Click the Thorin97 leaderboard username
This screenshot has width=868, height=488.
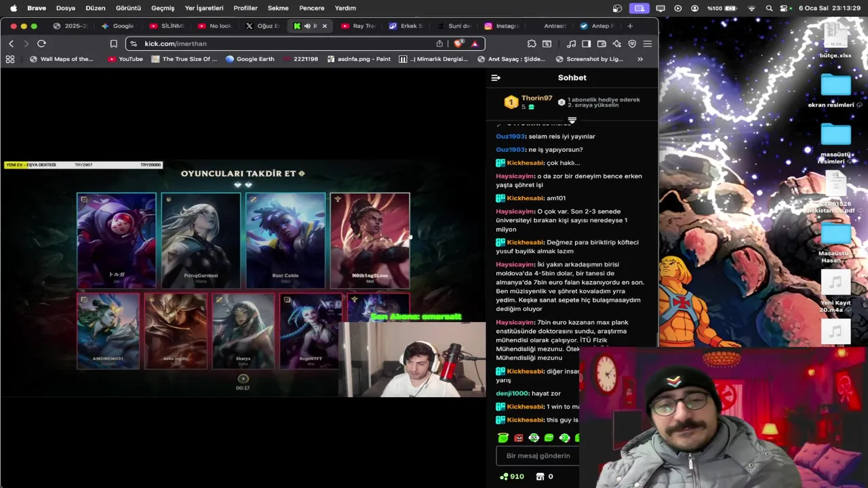tap(536, 98)
